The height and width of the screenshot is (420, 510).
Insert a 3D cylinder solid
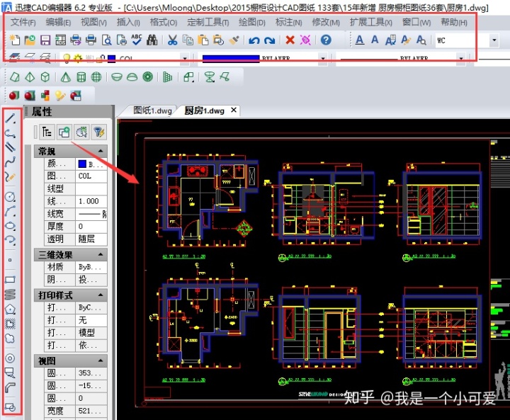pyautogui.click(x=81, y=77)
